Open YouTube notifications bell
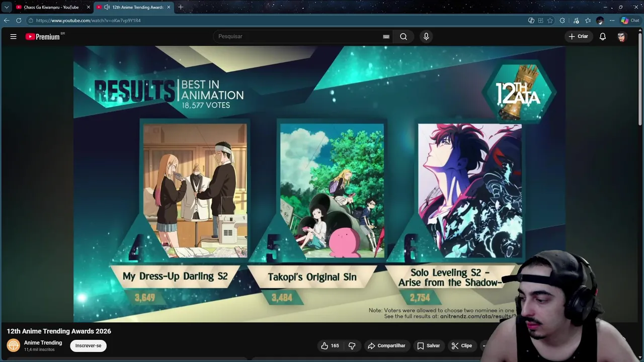This screenshot has width=644, height=362. (x=602, y=36)
